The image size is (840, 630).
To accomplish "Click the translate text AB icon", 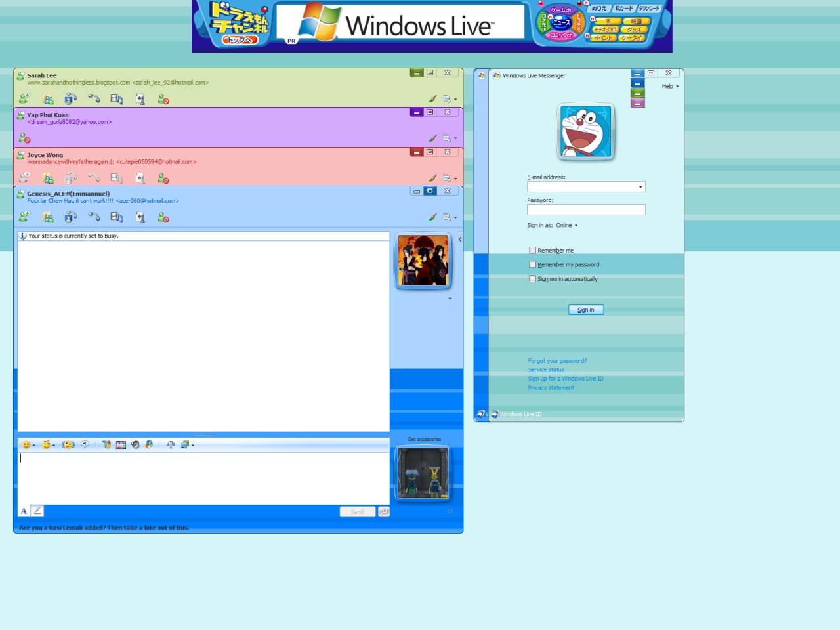I will pyautogui.click(x=171, y=444).
